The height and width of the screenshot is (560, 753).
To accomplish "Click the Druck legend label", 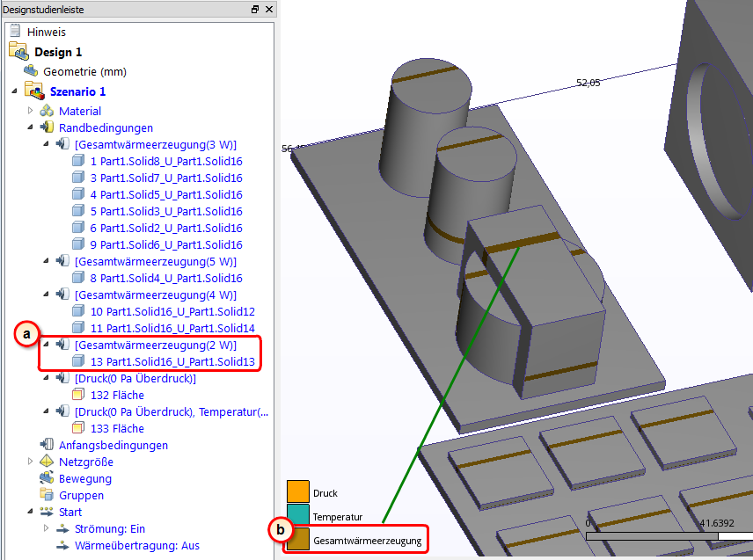I will click(x=325, y=493).
